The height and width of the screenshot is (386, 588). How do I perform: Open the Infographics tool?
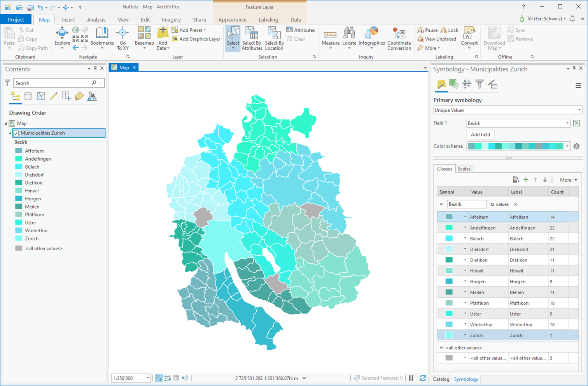[372, 38]
